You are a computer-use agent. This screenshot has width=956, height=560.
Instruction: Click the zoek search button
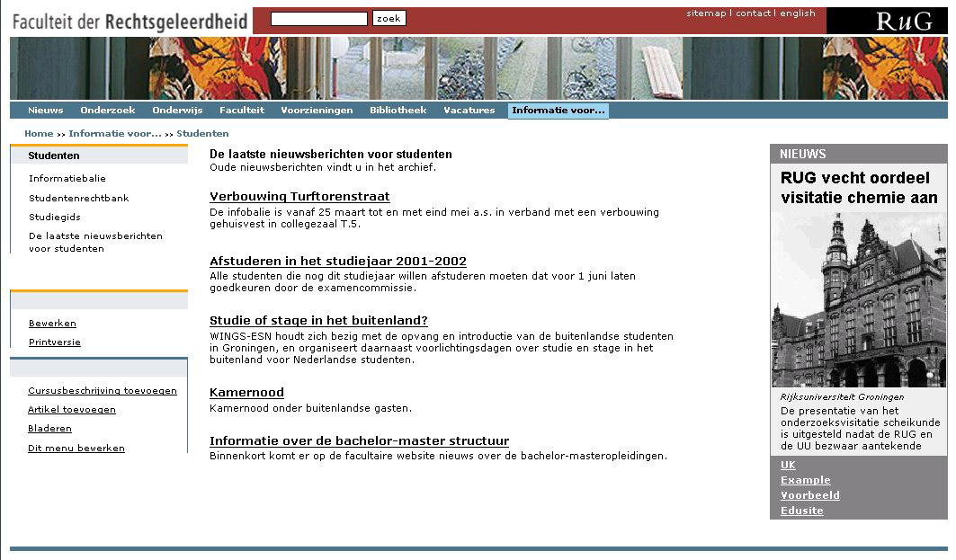[389, 19]
